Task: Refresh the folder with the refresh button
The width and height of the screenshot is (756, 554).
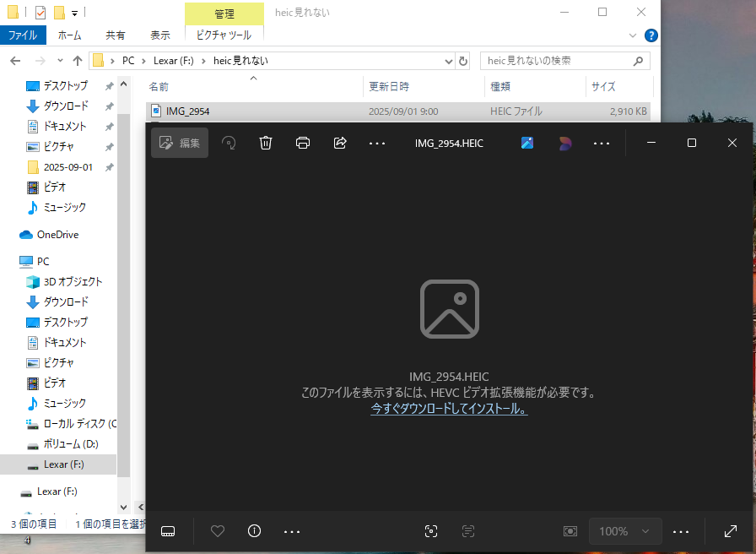Action: 463,61
